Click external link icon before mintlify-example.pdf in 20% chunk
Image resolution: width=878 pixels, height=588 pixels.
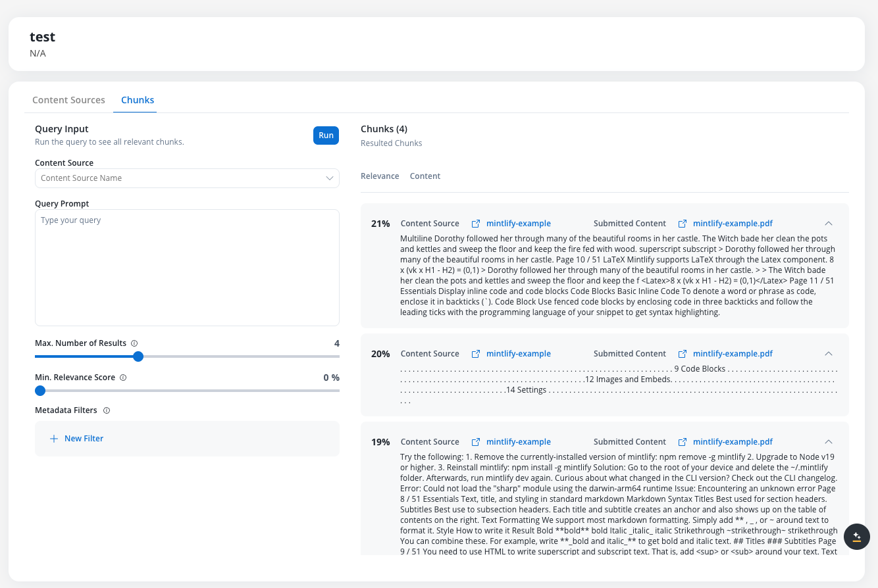pos(683,354)
